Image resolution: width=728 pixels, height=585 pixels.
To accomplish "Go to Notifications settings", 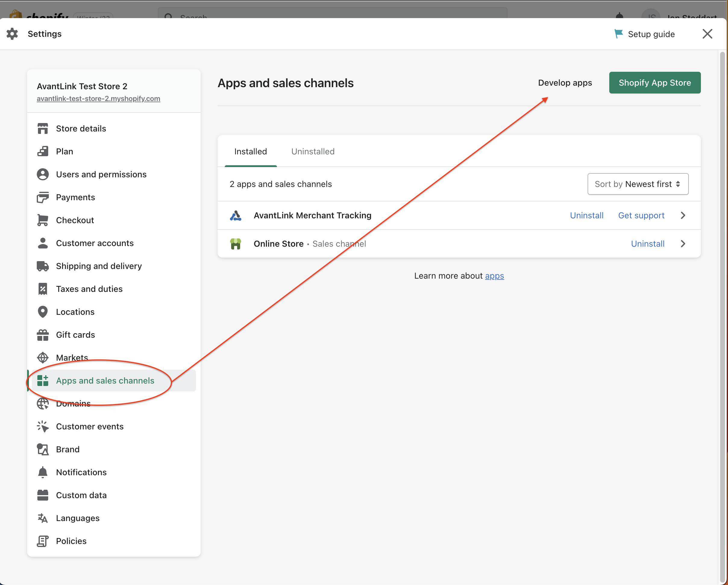I will pos(114,473).
